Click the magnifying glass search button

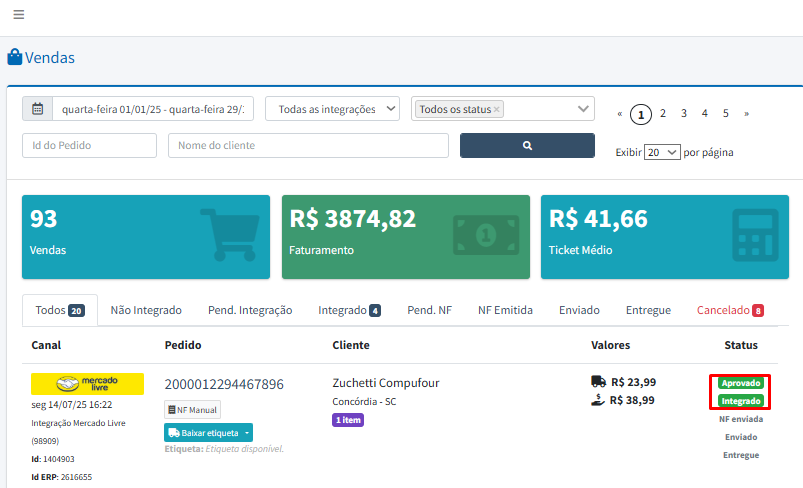pos(527,146)
